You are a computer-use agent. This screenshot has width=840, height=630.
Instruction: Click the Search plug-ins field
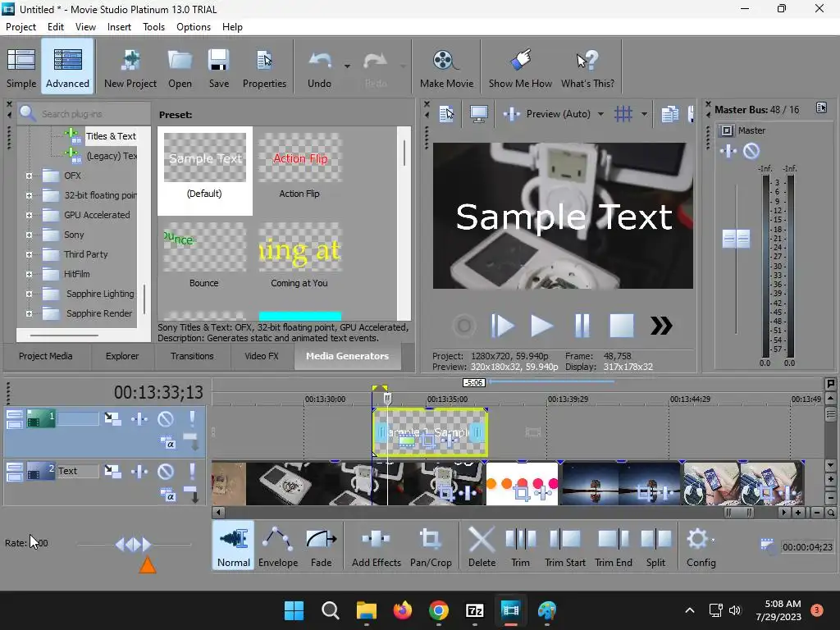[x=84, y=113]
